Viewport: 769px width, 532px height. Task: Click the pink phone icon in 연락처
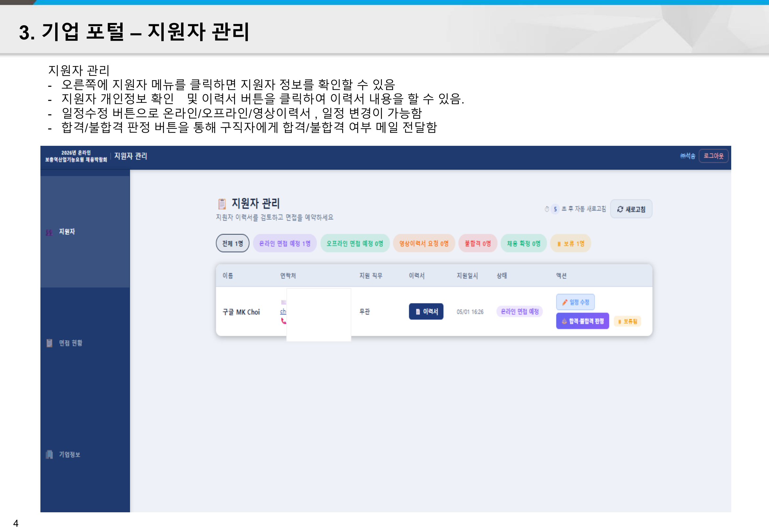(x=284, y=321)
